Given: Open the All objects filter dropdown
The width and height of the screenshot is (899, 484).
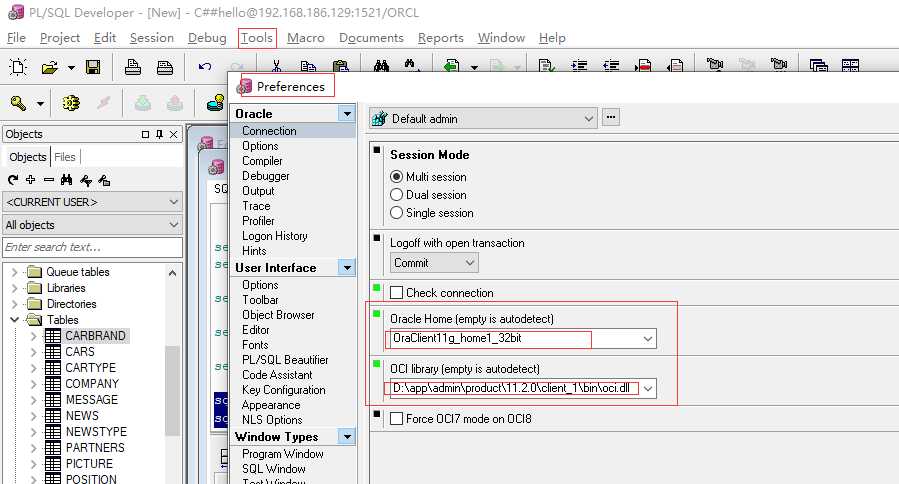Looking at the screenshot, I should tap(174, 225).
